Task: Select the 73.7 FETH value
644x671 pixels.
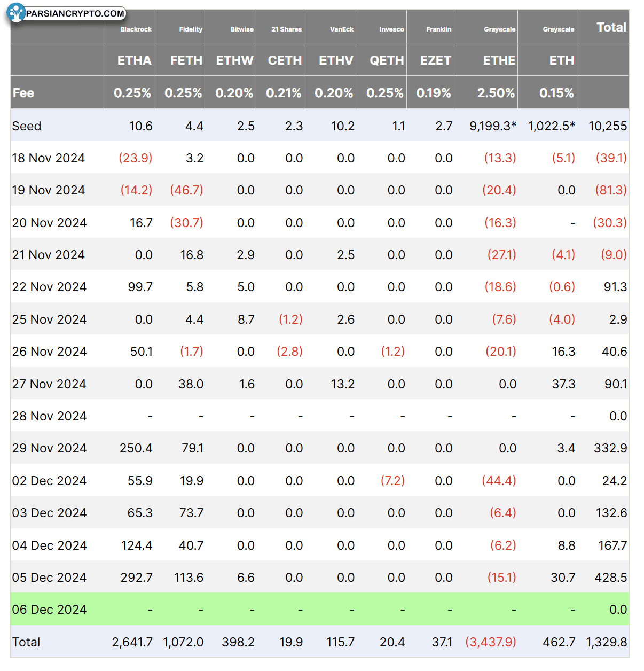Action: click(191, 513)
